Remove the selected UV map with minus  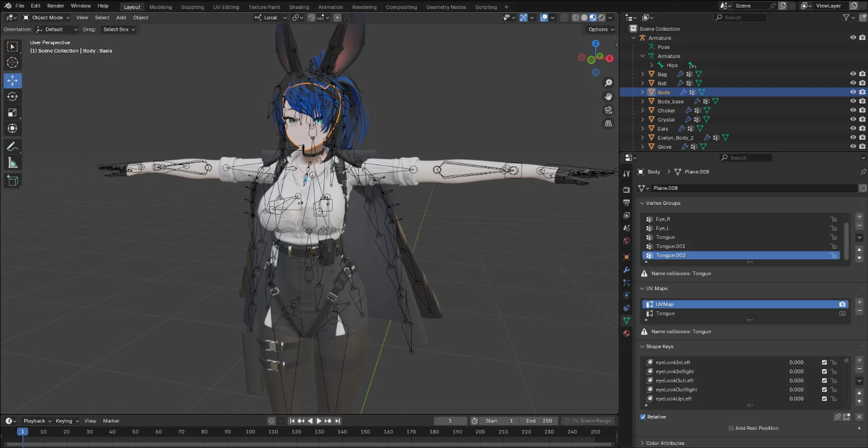point(860,311)
